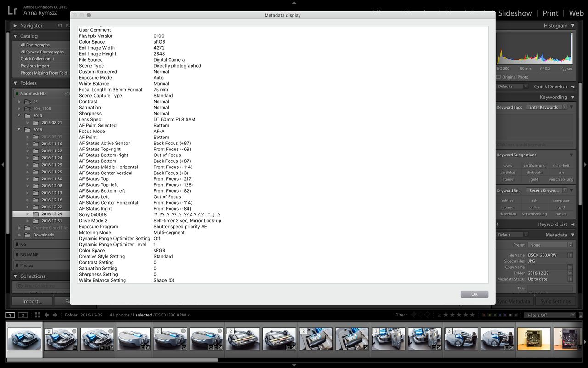The image size is (588, 368).
Task: Collapse the right panel group arrow
Action: [x=585, y=164]
